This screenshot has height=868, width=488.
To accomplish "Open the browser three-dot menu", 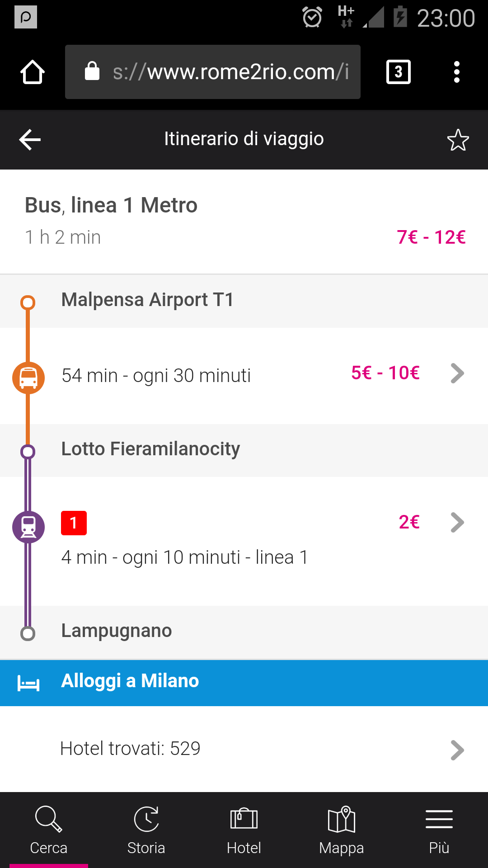I will [457, 72].
